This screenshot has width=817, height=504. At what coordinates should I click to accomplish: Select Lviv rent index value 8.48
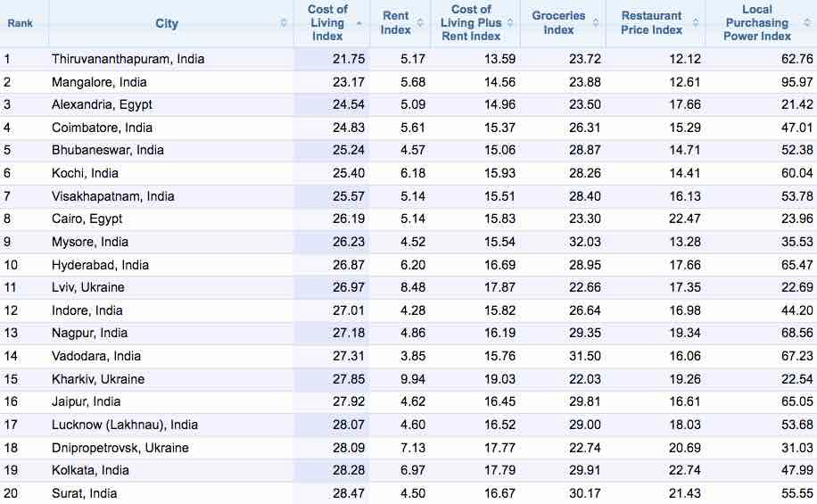click(x=413, y=287)
